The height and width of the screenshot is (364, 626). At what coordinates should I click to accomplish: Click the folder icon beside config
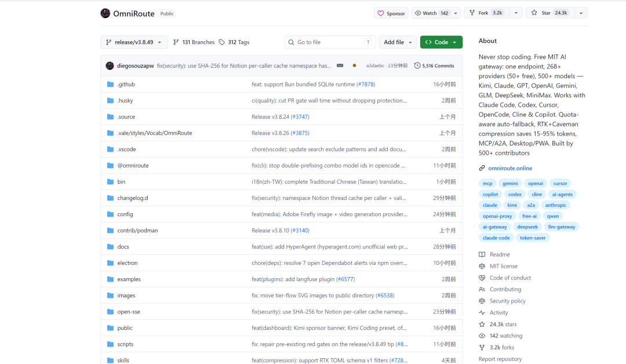(110, 214)
